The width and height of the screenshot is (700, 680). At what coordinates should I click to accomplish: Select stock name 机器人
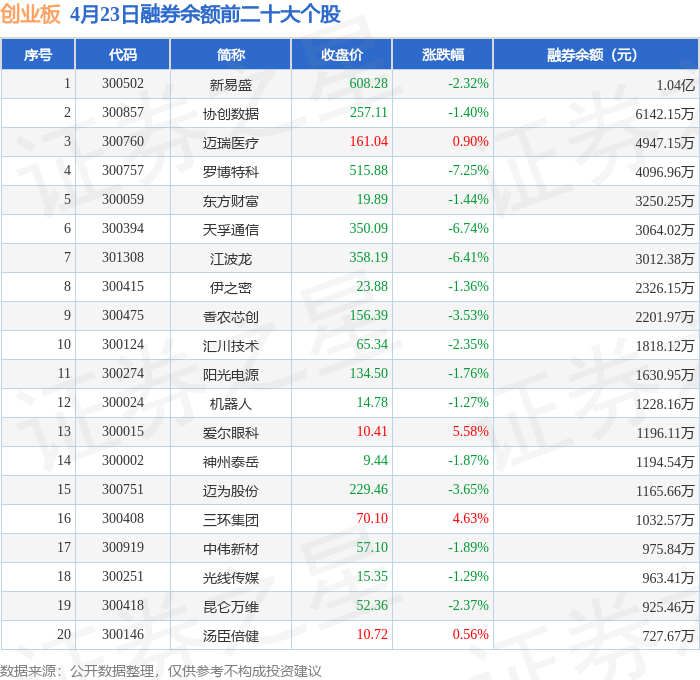231,404
